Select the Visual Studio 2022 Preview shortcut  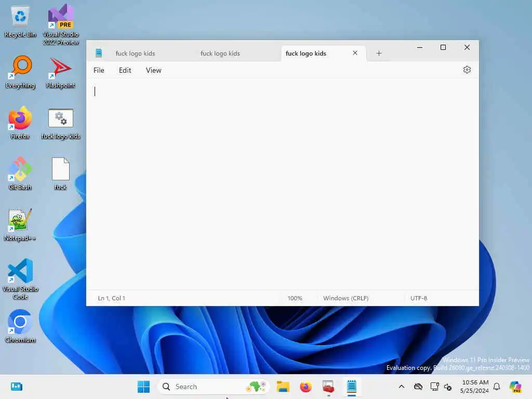pos(61,24)
